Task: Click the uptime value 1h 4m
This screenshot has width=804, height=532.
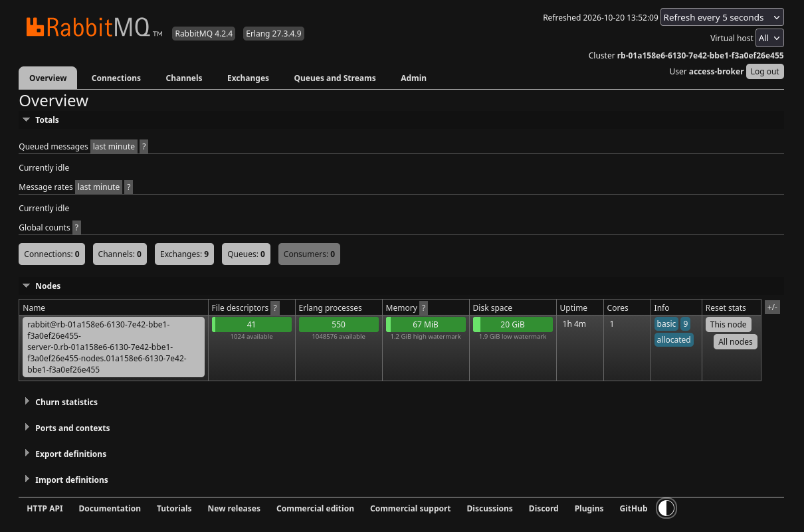Action: (574, 324)
